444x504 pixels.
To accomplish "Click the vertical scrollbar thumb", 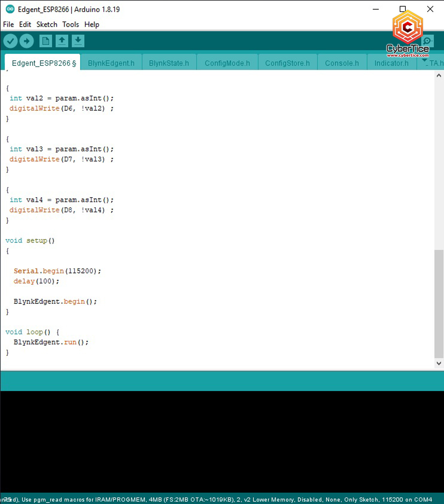I will click(x=439, y=303).
